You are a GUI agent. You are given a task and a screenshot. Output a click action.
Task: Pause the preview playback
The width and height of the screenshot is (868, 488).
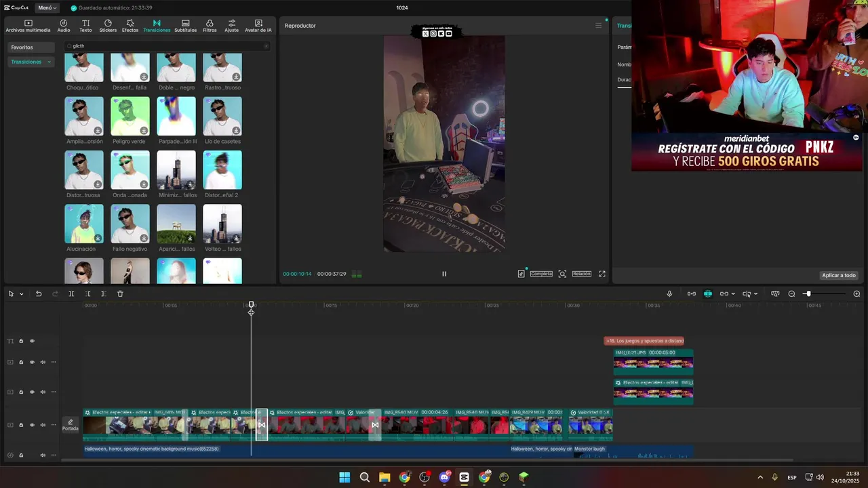[444, 274]
